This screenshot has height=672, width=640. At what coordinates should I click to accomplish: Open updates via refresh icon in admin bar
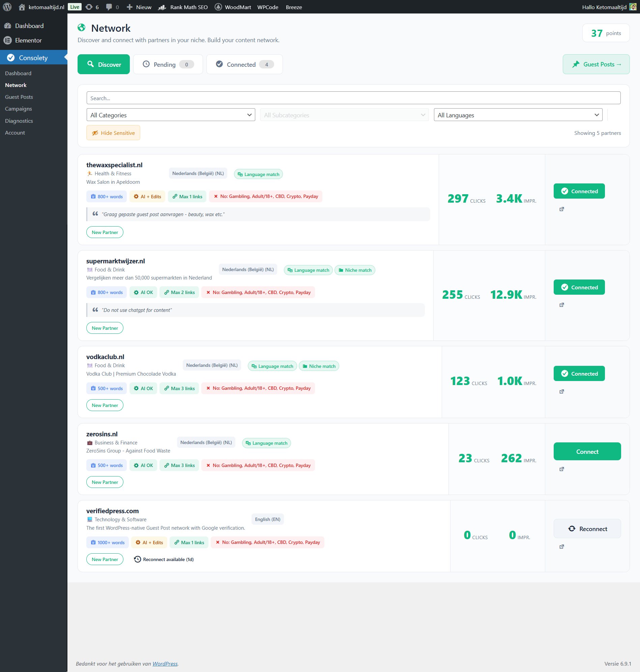click(89, 7)
